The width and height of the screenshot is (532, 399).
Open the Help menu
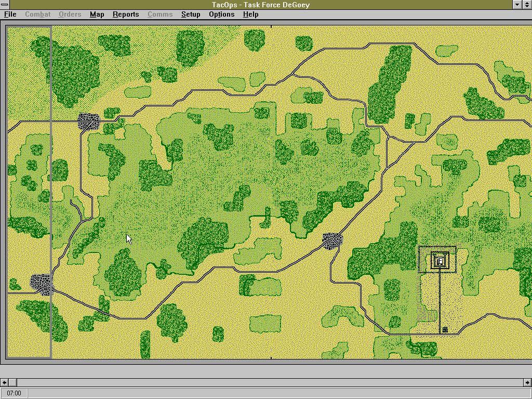(250, 14)
